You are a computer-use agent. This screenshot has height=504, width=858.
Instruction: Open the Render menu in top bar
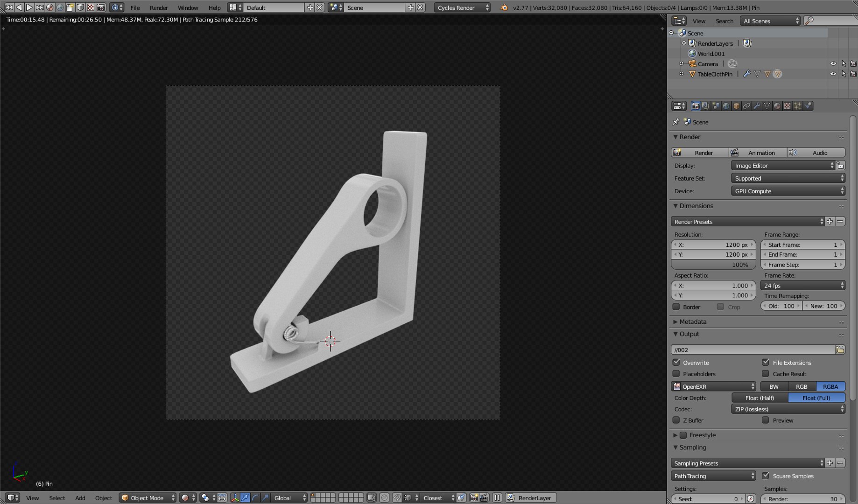159,7
